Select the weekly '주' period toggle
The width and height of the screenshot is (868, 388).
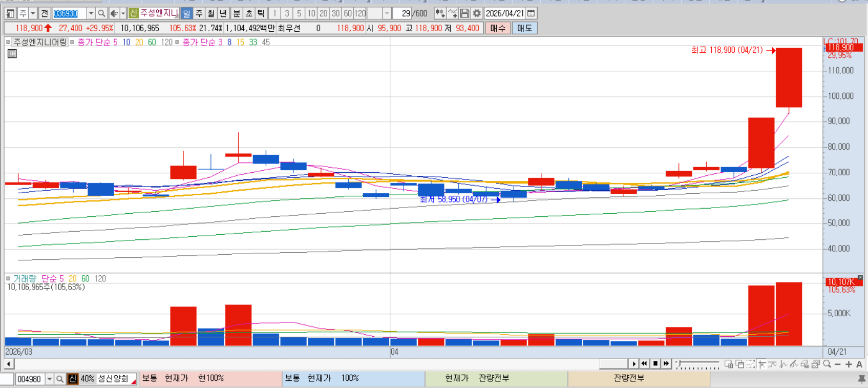[x=199, y=13]
